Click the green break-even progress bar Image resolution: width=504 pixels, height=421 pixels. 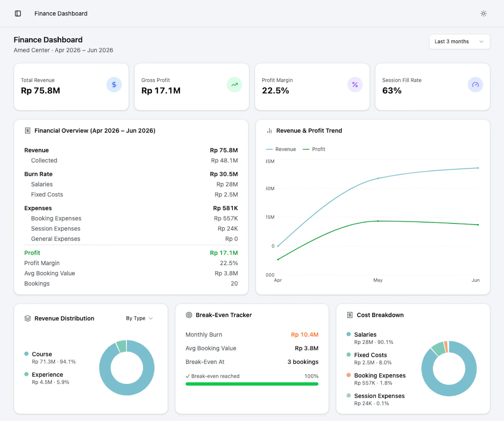(x=252, y=384)
